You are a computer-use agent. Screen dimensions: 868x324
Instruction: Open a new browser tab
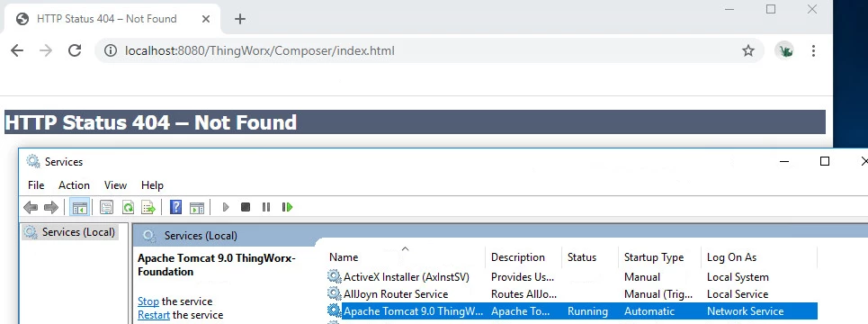coord(239,19)
